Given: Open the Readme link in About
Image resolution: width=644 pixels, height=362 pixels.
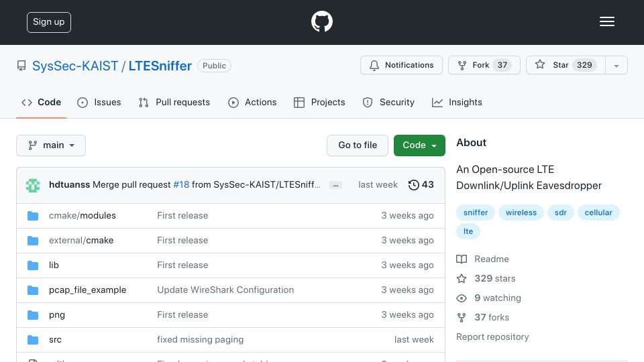Looking at the screenshot, I should coord(482,259).
